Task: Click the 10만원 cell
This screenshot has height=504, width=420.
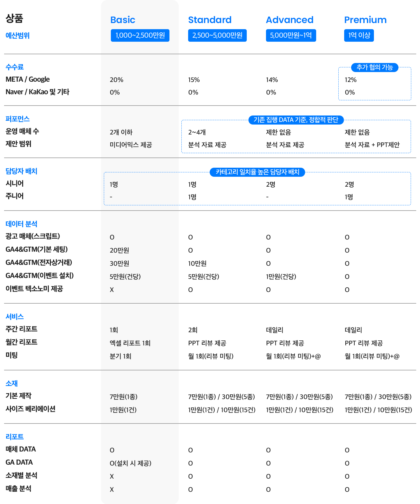Action: [x=197, y=263]
